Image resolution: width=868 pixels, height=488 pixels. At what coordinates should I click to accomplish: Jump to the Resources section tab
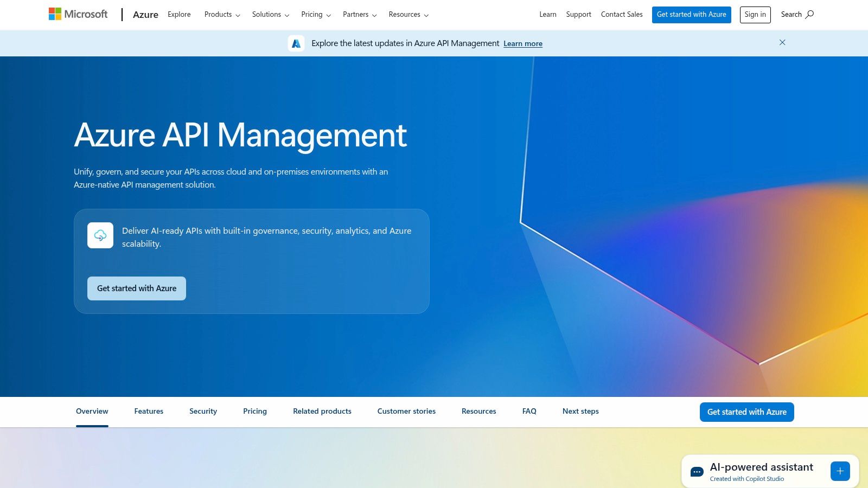pyautogui.click(x=479, y=412)
